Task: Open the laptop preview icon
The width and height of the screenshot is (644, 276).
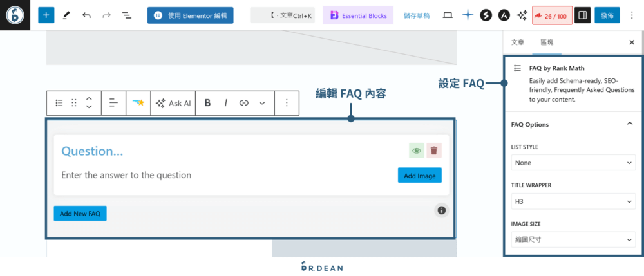Action: (448, 15)
